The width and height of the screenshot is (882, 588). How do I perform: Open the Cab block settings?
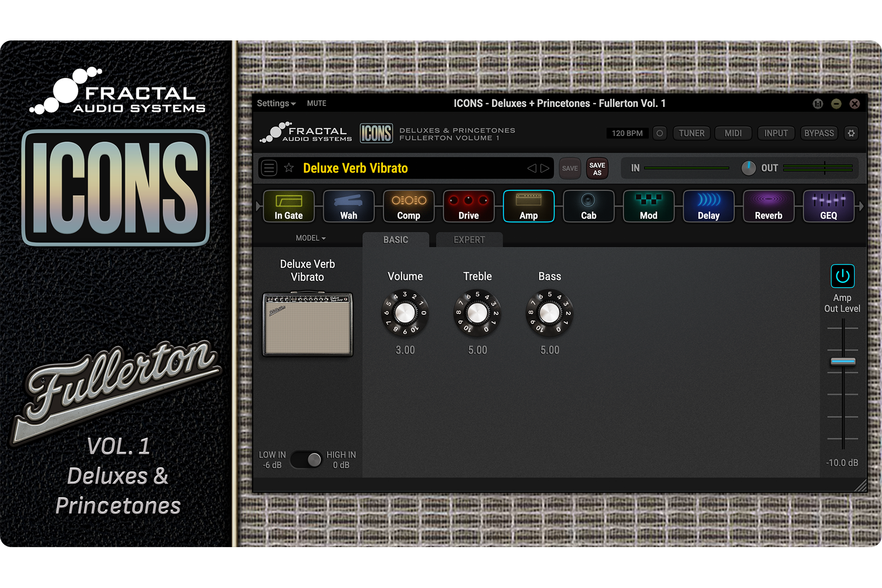tap(588, 206)
